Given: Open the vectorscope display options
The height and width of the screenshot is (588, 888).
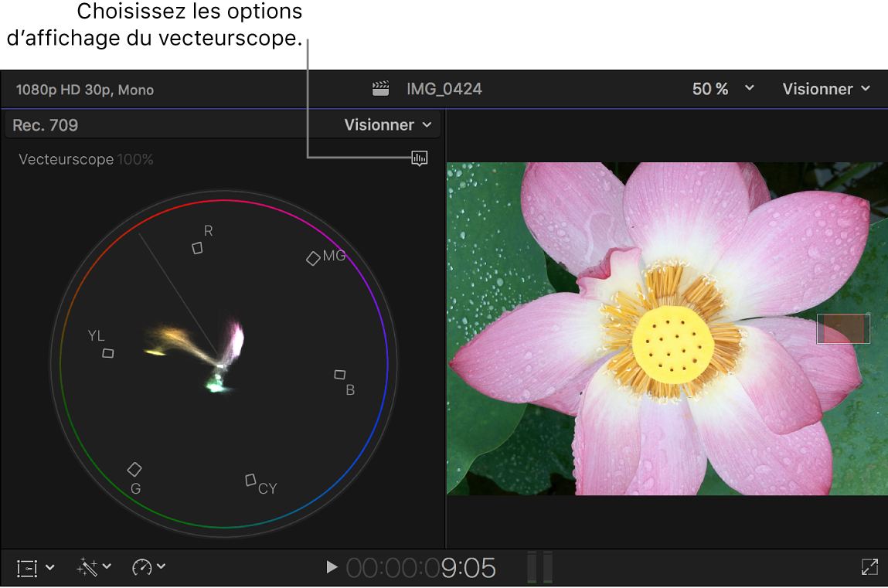Looking at the screenshot, I should tap(420, 158).
